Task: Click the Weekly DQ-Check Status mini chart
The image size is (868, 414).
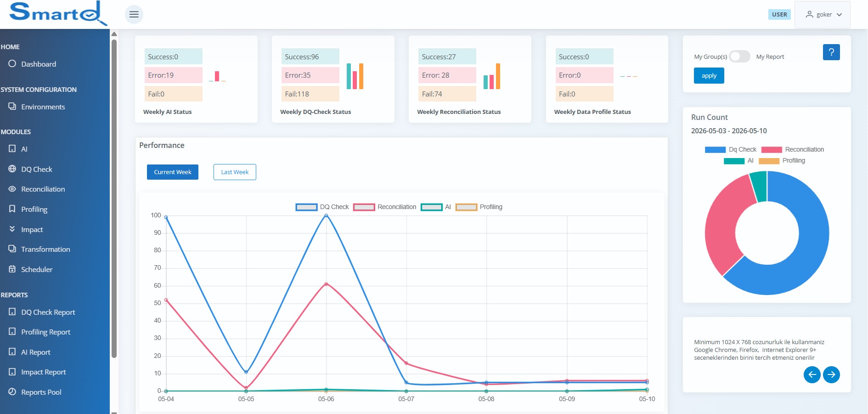Action: coord(355,76)
